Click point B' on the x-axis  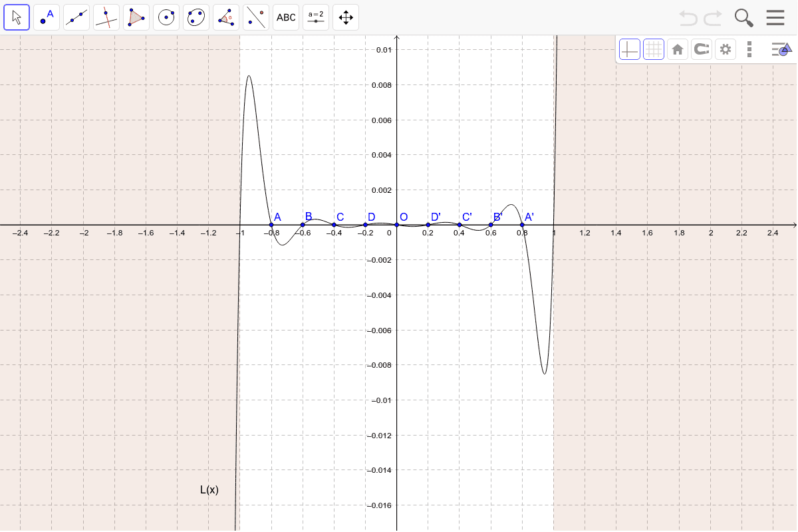point(491,225)
